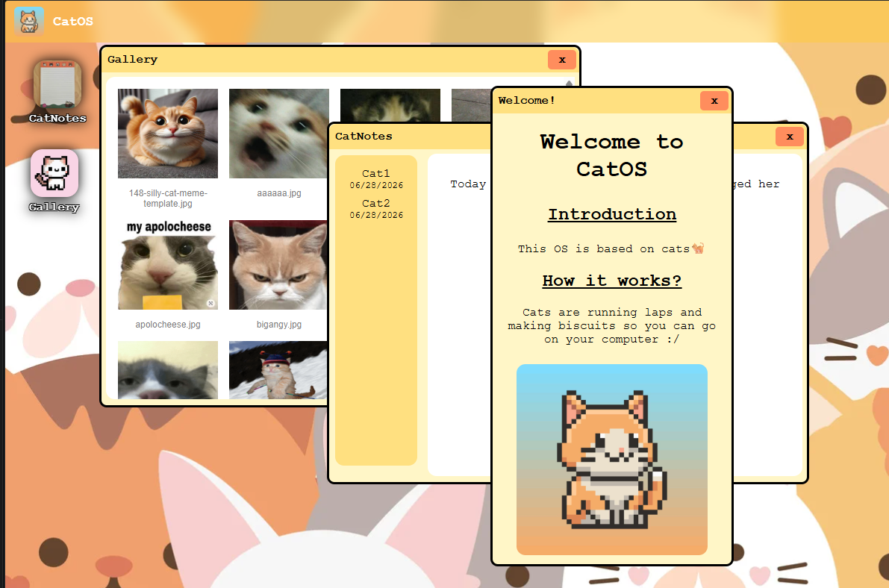889x588 pixels.
Task: Click the CatNotes note text area
Action: tap(458, 315)
